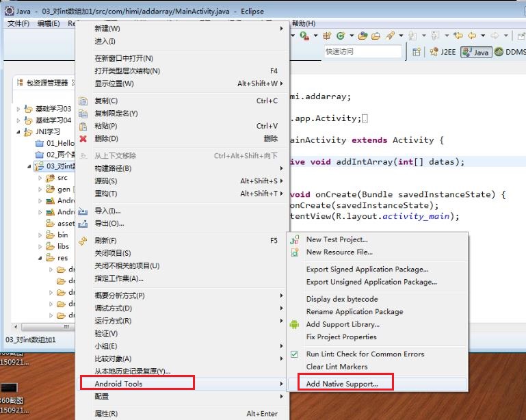The height and width of the screenshot is (420, 526).
Task: Click the Back navigation arrow icon
Action: pos(473,36)
